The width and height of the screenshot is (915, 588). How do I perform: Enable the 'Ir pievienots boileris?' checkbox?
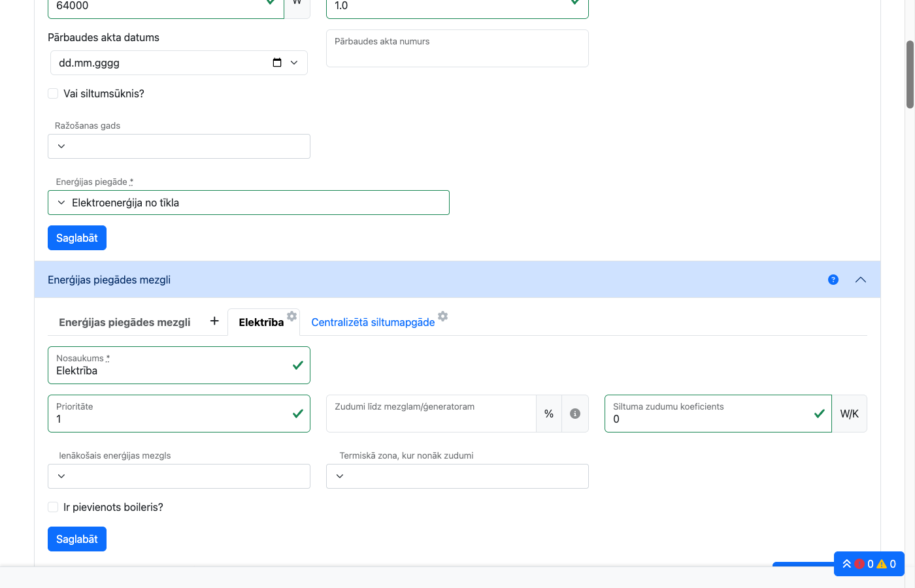tap(54, 507)
